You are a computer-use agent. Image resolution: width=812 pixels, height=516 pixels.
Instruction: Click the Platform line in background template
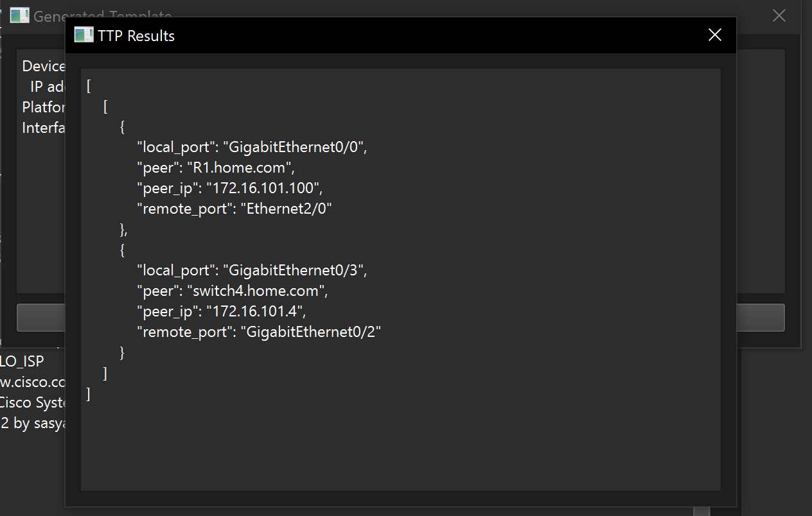pos(44,107)
